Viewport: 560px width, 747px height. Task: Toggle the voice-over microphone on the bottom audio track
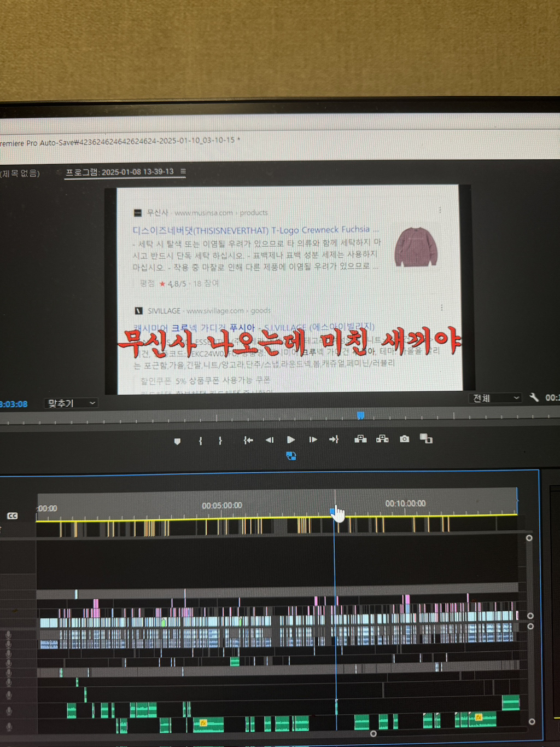pyautogui.click(x=9, y=727)
